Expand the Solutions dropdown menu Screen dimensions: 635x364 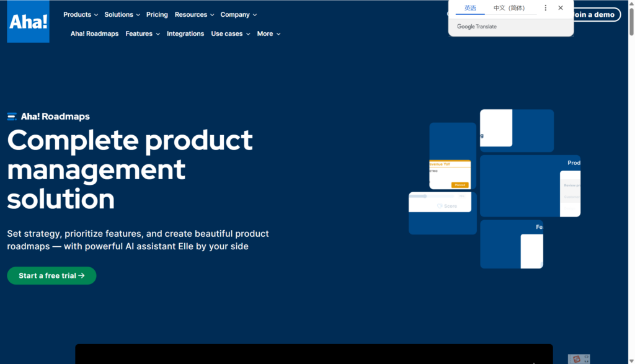click(122, 14)
